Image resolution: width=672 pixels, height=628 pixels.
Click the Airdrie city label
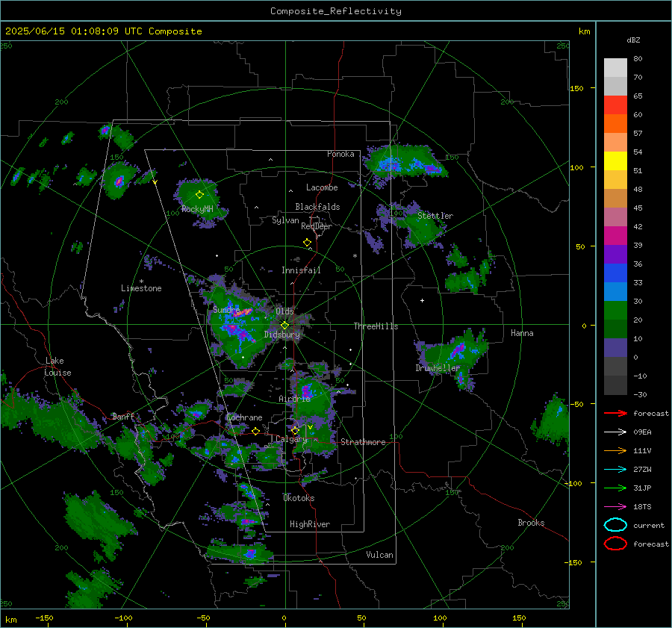coord(294,399)
